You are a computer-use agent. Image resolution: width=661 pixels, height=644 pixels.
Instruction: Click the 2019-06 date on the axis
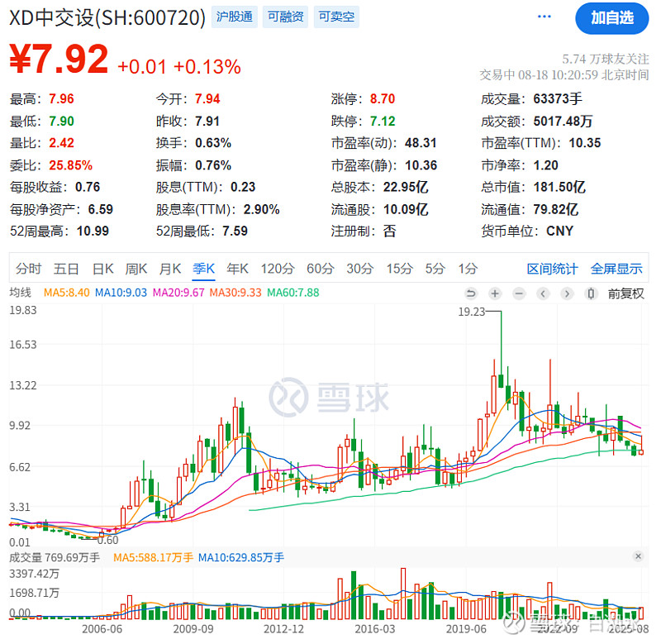(466, 629)
